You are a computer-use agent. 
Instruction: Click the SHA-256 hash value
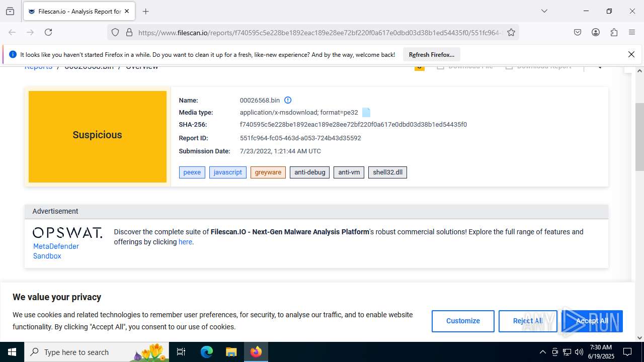pos(353,125)
